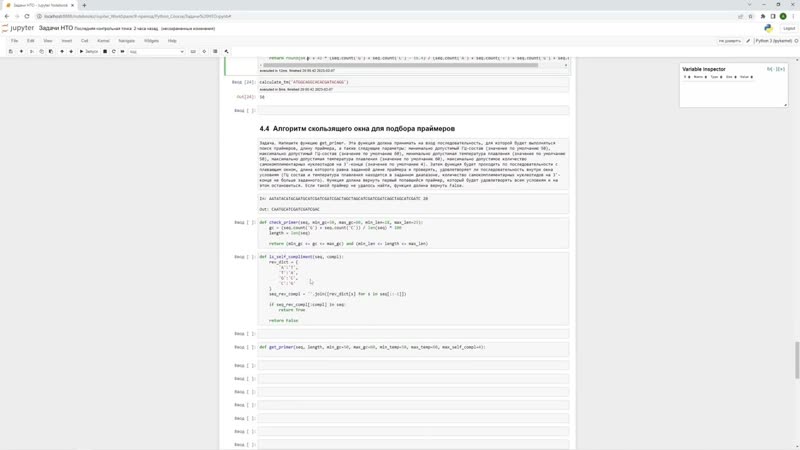This screenshot has height=450, width=800.
Task: Open the Edit menu
Action: 31,41
